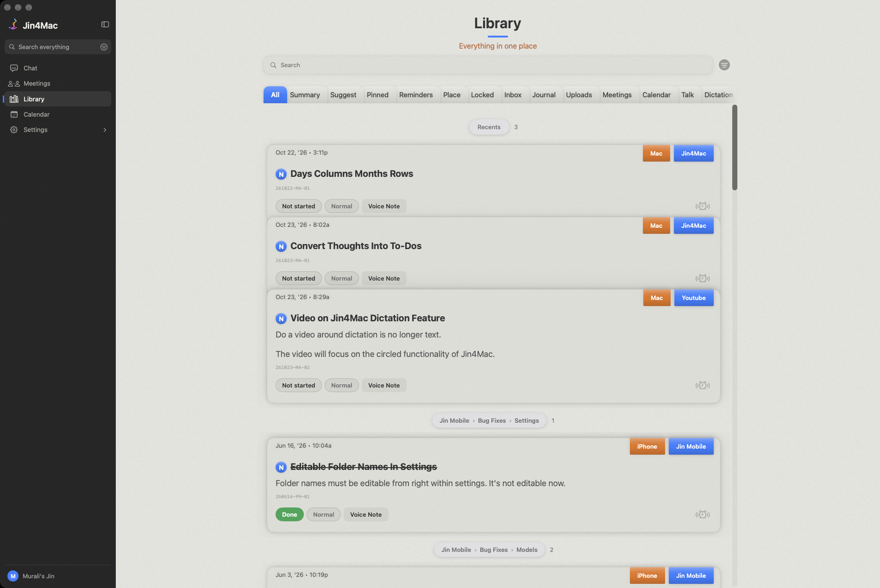The width and height of the screenshot is (880, 588).
Task: Click Jin4Mac tag on Days Columns note
Action: [x=694, y=153]
